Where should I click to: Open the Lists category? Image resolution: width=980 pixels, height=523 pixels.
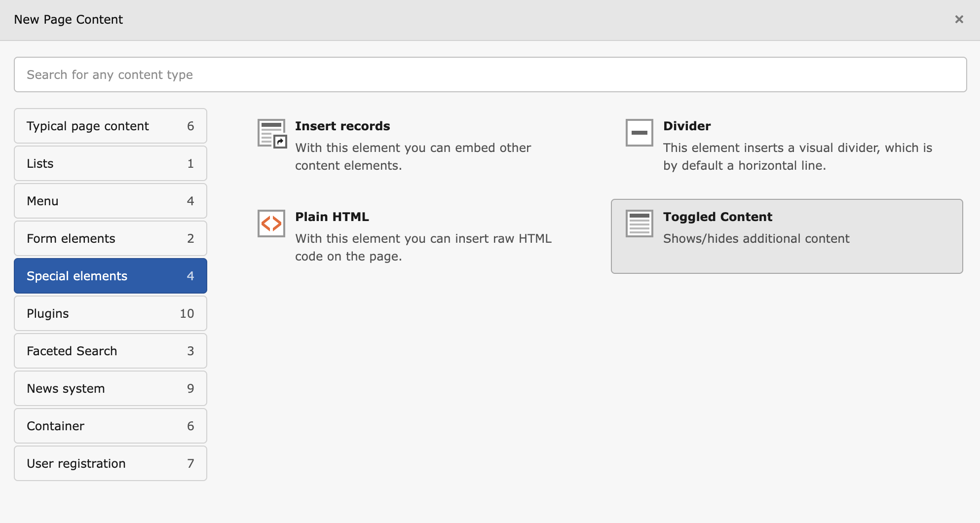tap(110, 163)
